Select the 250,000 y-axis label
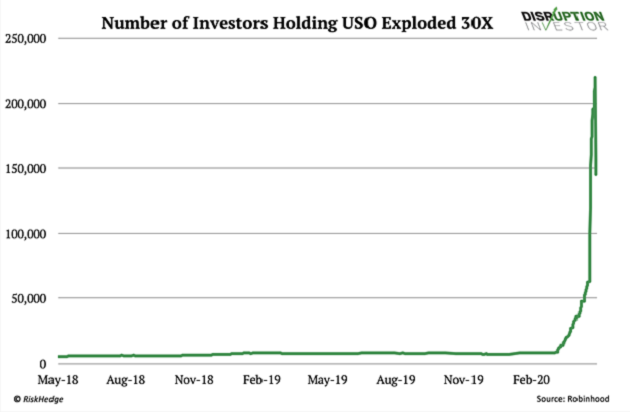630x412 pixels. 29,39
